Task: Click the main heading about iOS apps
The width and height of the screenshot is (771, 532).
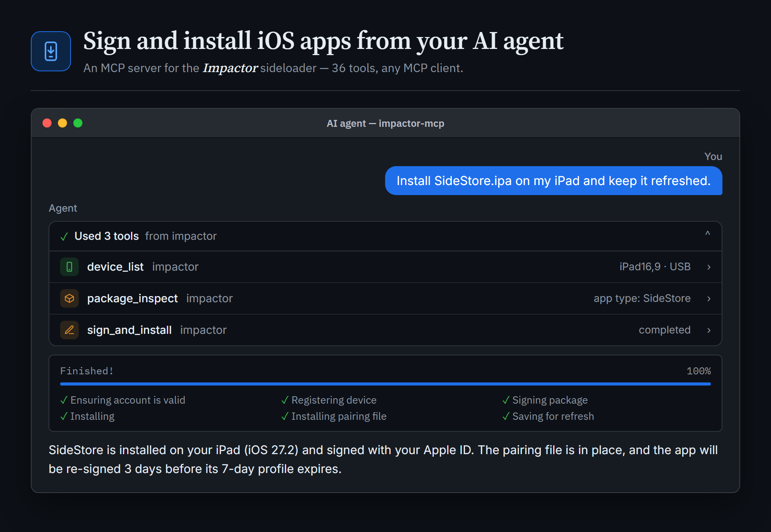Action: [323, 41]
